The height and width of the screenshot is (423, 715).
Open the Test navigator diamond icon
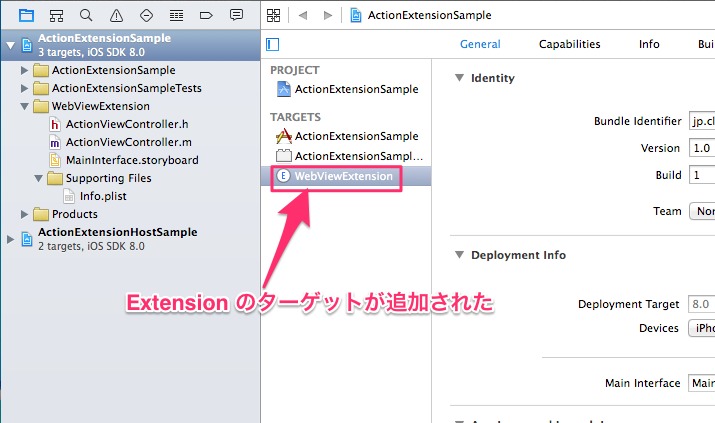146,15
